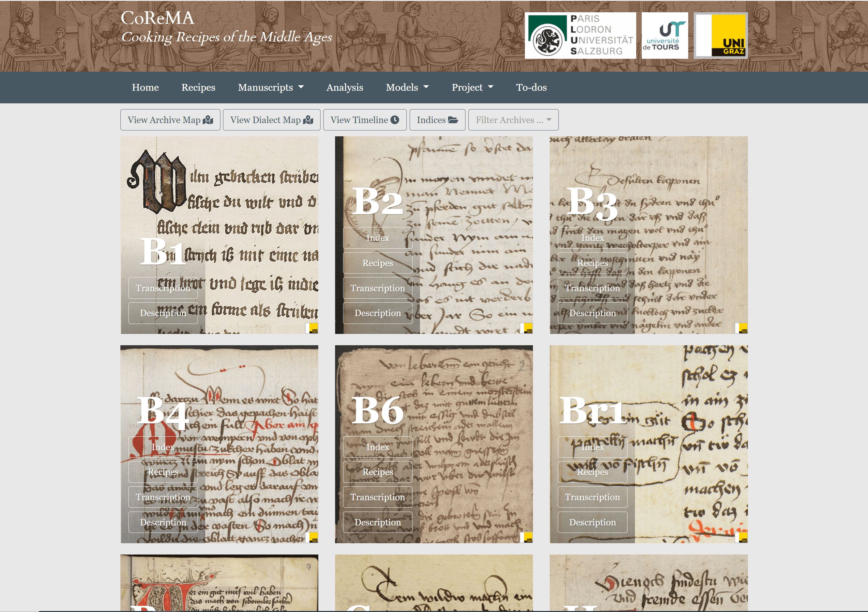
Task: Open the View Dialect Map button
Action: pyautogui.click(x=271, y=120)
